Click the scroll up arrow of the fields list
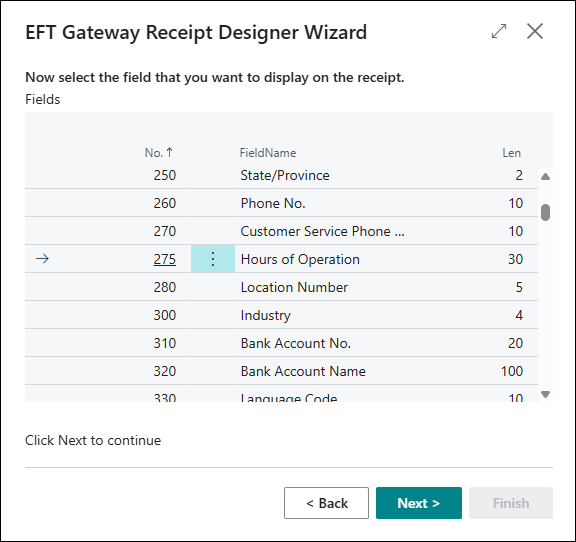This screenshot has width=576, height=542. point(546,177)
